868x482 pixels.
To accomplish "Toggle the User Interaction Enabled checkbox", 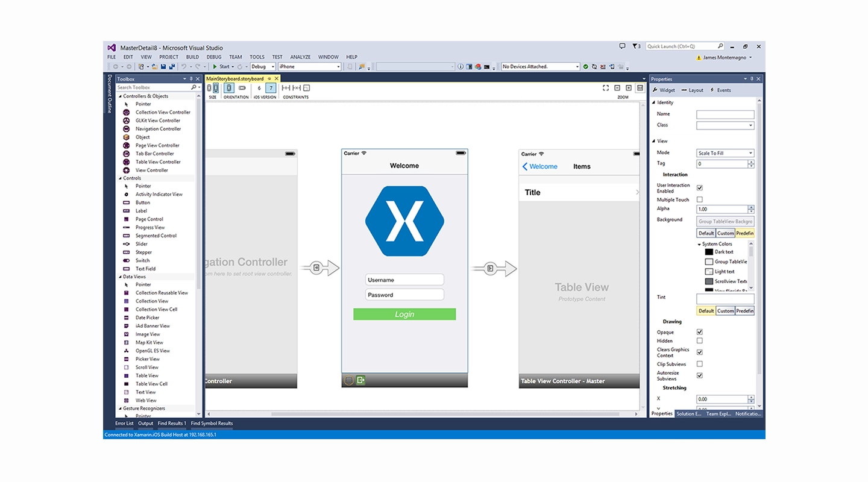I will [700, 188].
